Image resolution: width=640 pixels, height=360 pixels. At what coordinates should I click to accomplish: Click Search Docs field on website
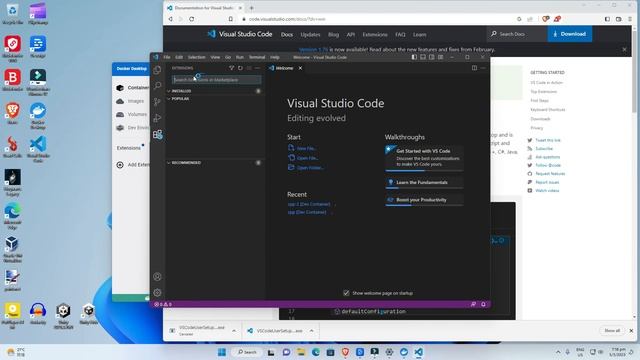tap(517, 34)
